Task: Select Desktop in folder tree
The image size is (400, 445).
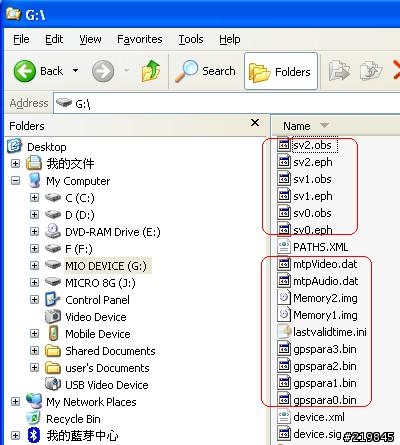Action: (47, 147)
